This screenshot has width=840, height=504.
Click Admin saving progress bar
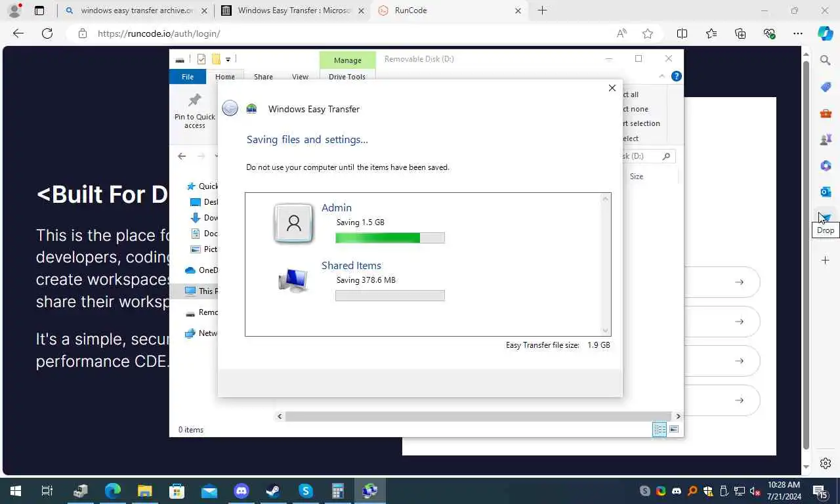(390, 238)
